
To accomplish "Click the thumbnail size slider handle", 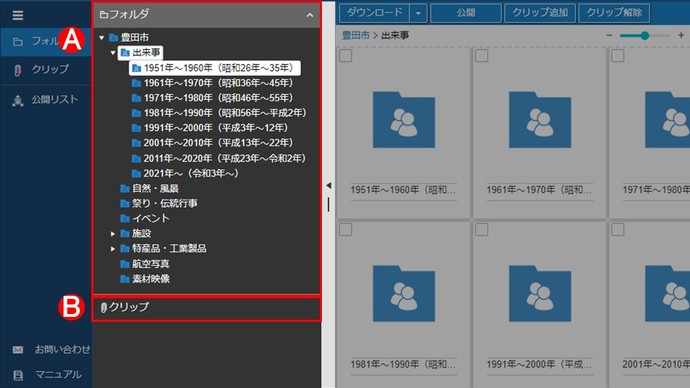I will (645, 36).
